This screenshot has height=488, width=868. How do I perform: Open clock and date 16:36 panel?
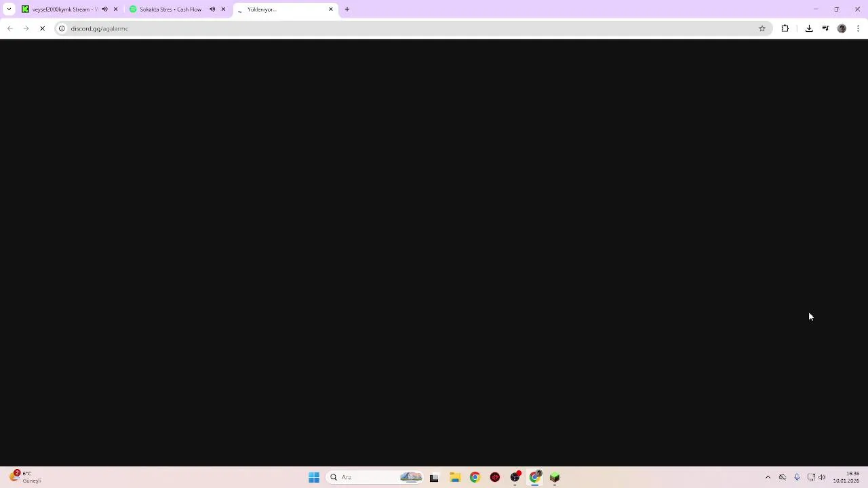846,477
